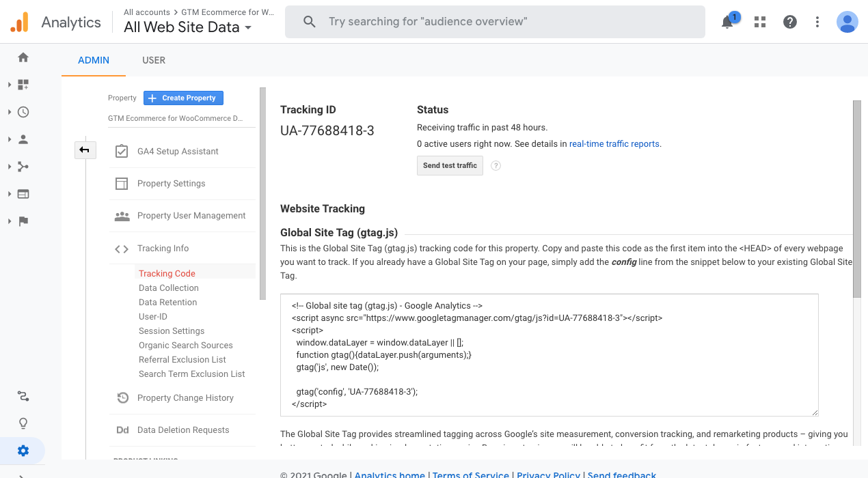Open the Behavior page icon

tap(23, 194)
